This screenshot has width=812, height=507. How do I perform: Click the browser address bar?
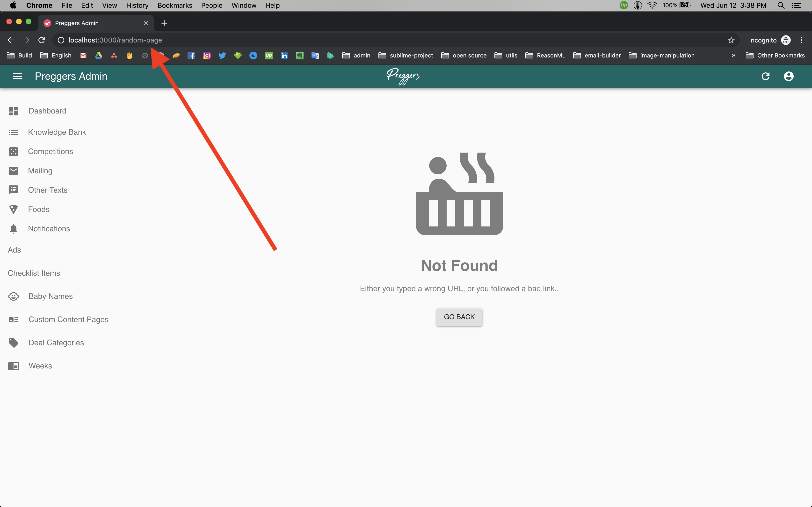pos(235,40)
